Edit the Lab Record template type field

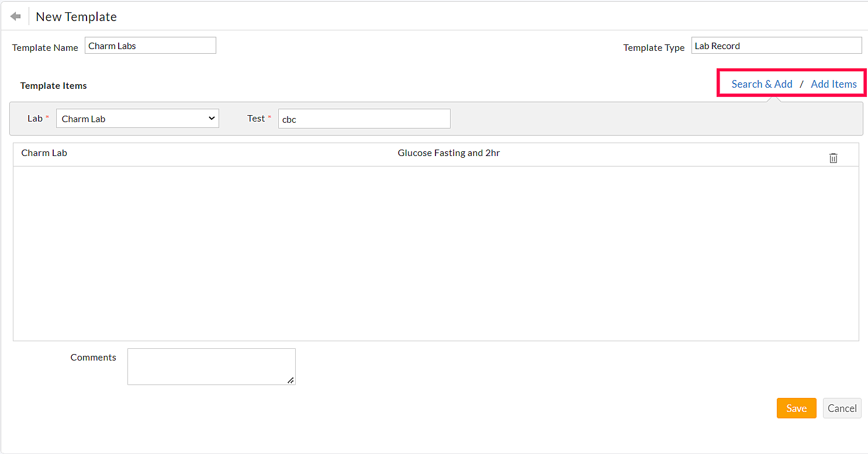pos(776,45)
